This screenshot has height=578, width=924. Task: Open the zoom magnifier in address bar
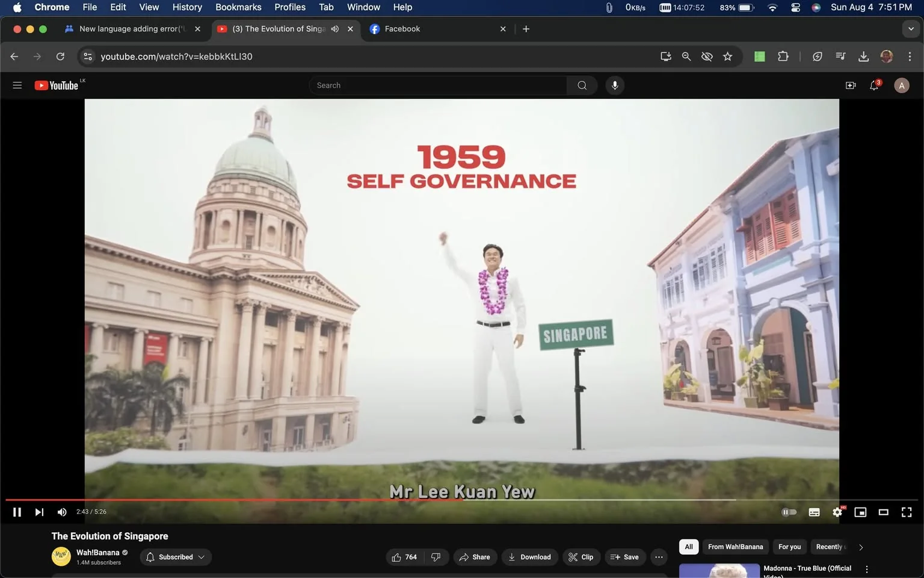click(x=686, y=56)
